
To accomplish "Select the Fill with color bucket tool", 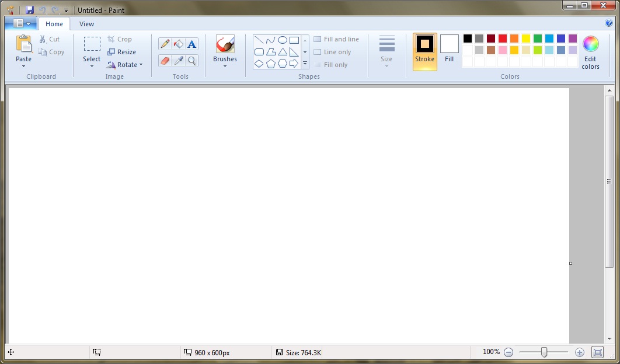I will coord(178,44).
